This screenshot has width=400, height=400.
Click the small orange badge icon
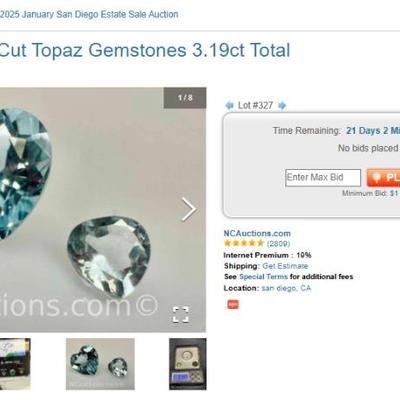click(x=233, y=304)
